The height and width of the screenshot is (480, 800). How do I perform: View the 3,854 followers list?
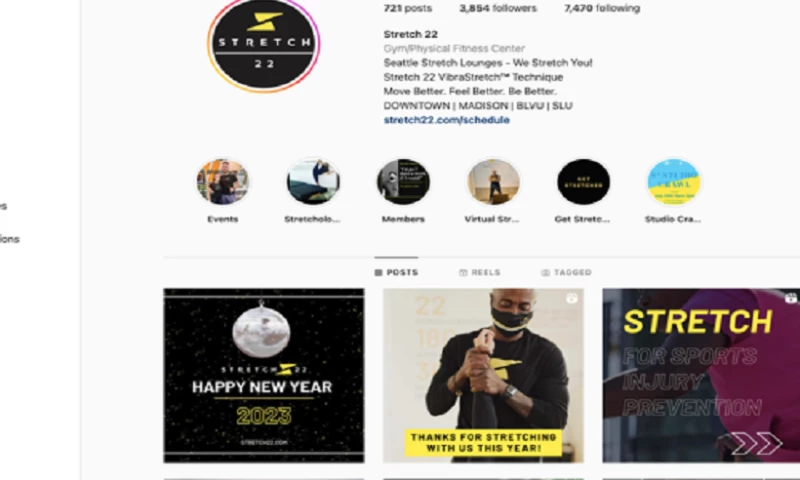[498, 8]
